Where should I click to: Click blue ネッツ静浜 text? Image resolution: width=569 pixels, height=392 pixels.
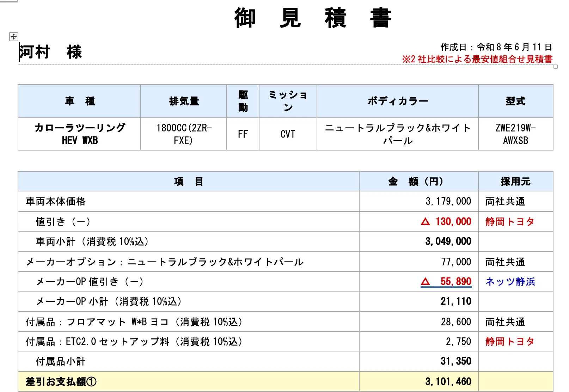coord(510,281)
